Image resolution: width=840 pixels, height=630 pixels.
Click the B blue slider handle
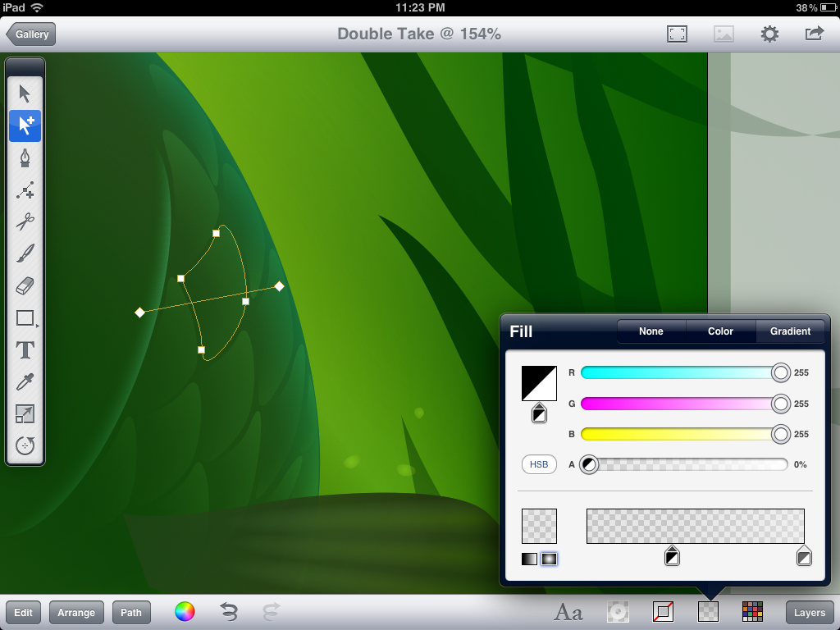click(781, 434)
